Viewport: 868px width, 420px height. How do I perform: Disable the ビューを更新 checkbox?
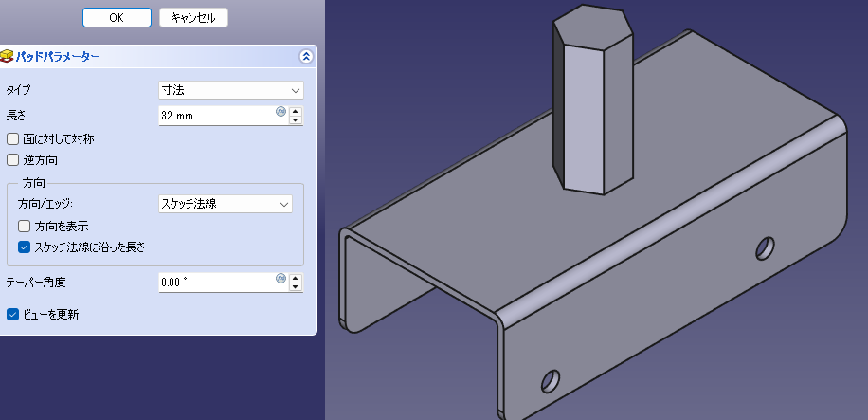(13, 314)
